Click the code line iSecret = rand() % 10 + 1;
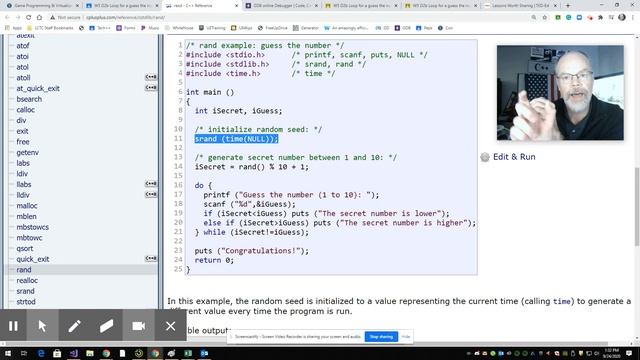 click(252, 167)
